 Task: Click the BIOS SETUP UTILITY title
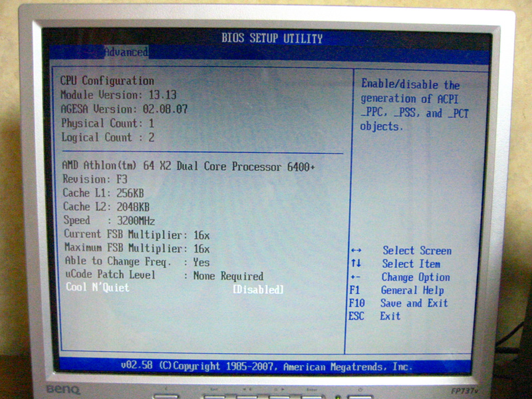click(272, 38)
